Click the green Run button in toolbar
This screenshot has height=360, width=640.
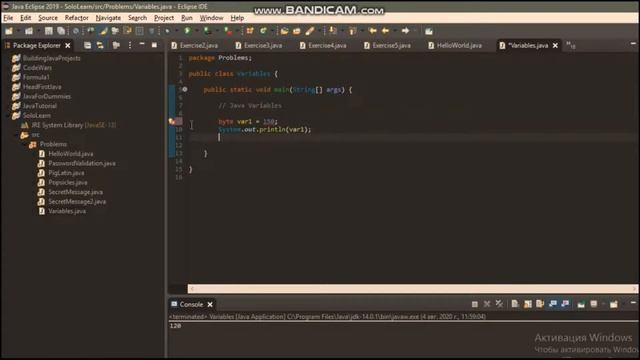point(187,31)
